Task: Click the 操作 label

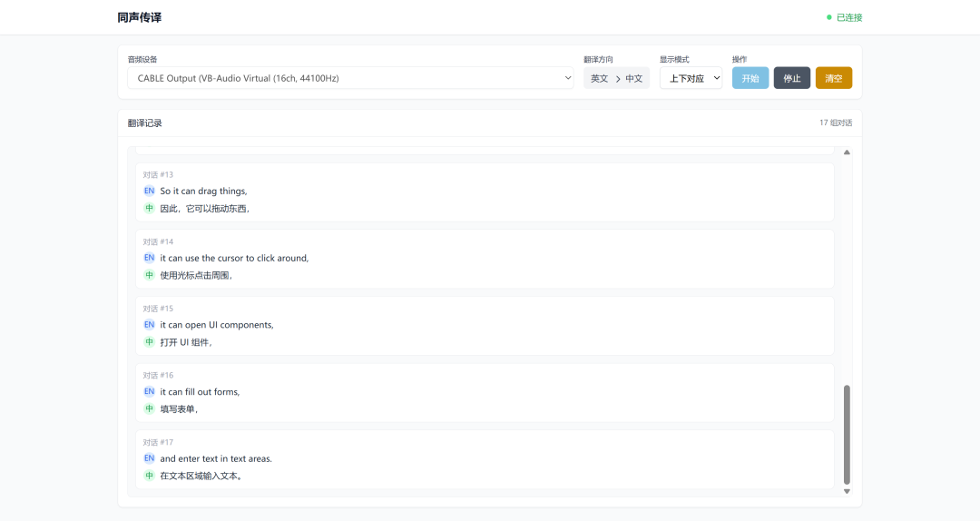Action: [x=740, y=59]
